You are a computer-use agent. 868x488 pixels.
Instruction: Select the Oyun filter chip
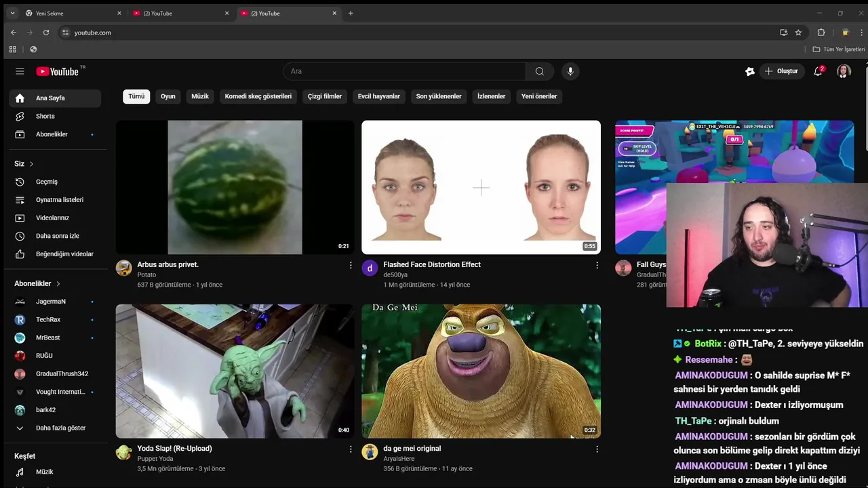pyautogui.click(x=168, y=96)
